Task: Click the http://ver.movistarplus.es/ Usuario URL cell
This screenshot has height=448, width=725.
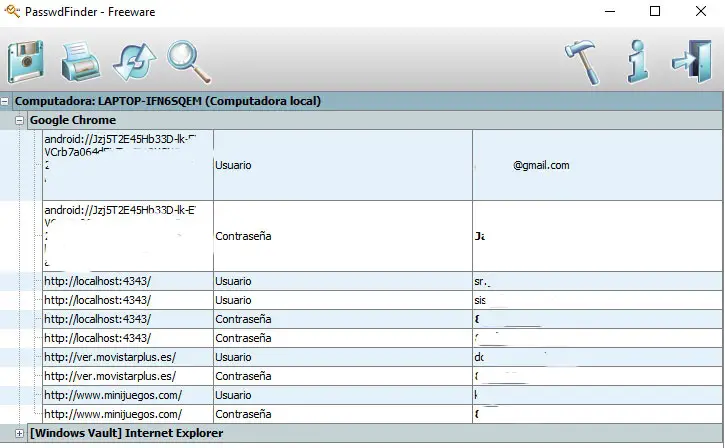Action: (128, 357)
